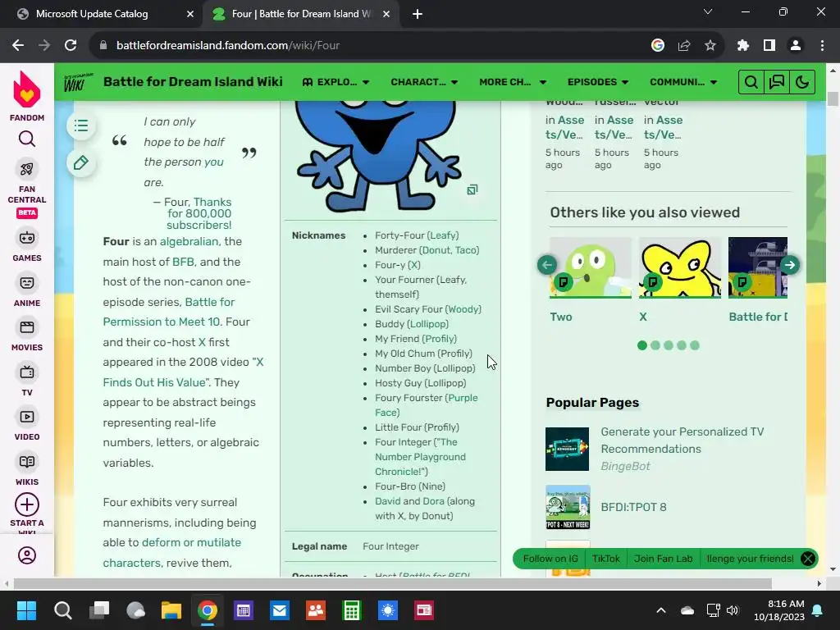Click the Share page icon in address bar

click(684, 46)
